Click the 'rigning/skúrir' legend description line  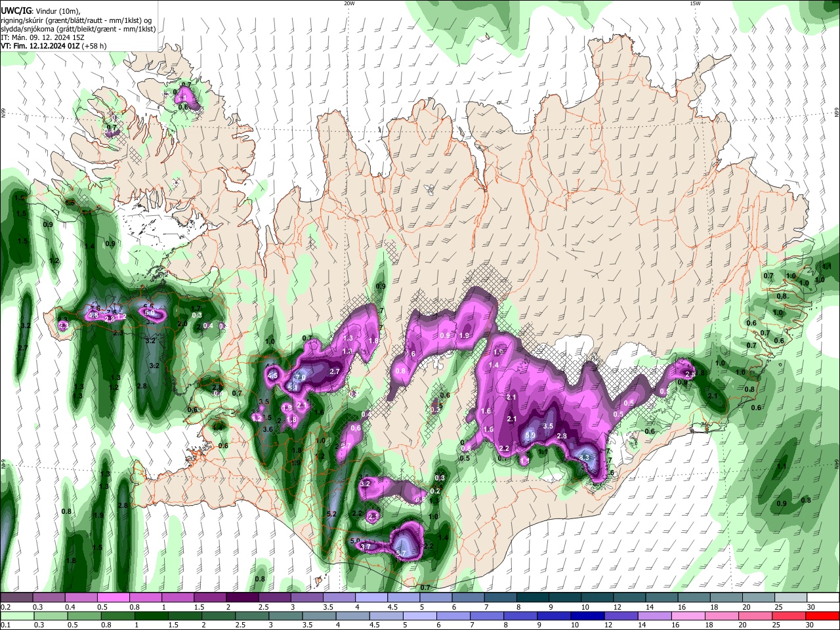point(76,20)
